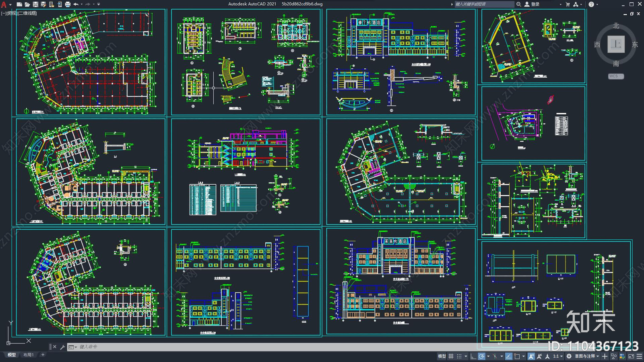Click the 上 face of the ViewCube
Screen dimensions: 644x362
click(616, 44)
